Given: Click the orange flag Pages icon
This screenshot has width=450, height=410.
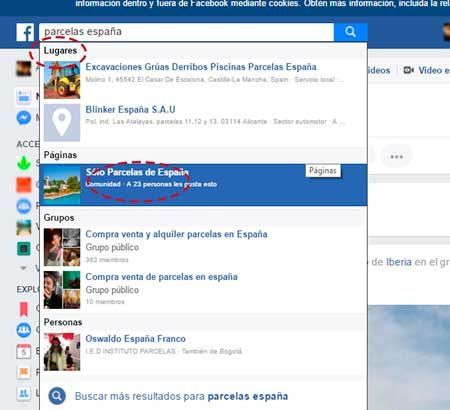Looking at the screenshot, I should pyautogui.click(x=24, y=372).
